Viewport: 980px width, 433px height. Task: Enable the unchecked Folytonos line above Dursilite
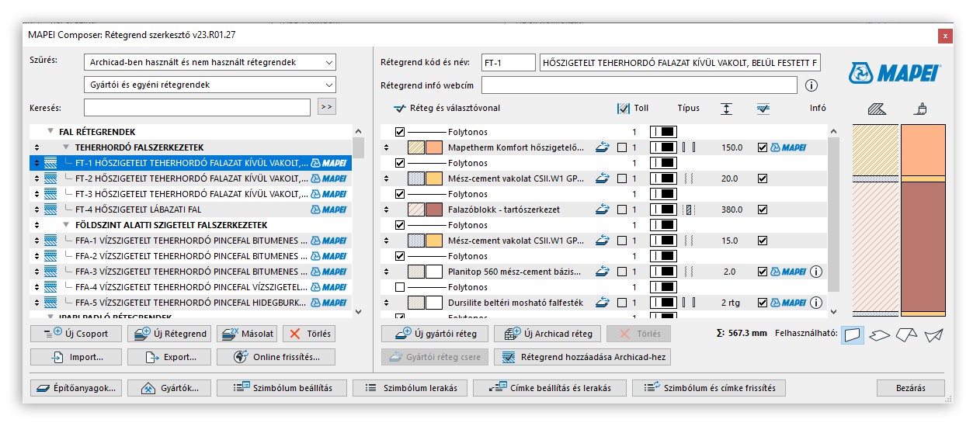coord(400,287)
